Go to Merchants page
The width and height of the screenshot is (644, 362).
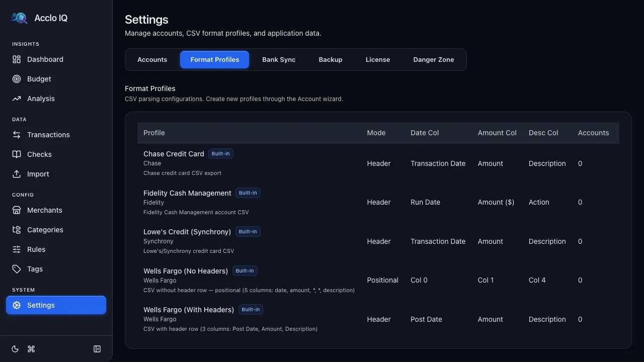click(x=56, y=210)
